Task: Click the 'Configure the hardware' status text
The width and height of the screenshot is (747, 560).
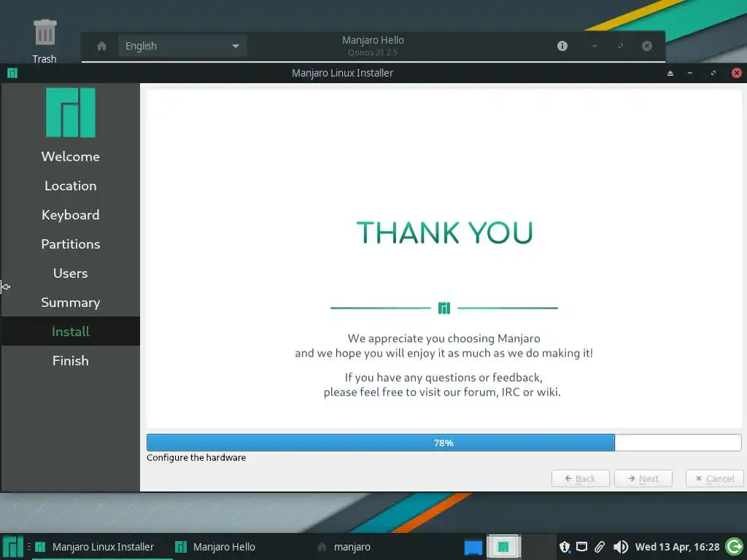Action: 196,458
